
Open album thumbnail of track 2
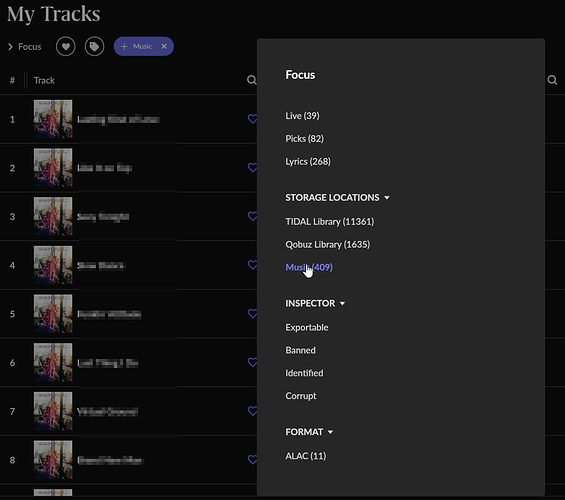[x=53, y=168]
